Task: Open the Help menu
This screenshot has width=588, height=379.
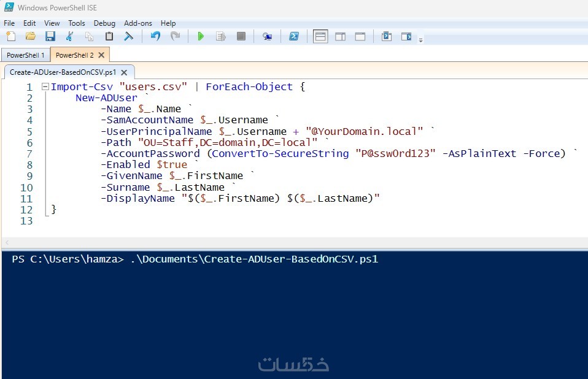Action: click(168, 23)
